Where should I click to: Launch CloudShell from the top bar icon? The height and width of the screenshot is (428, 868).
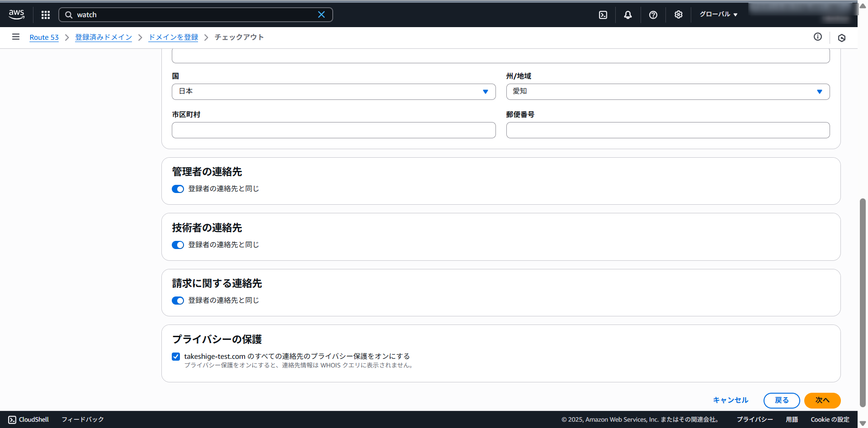coord(603,15)
